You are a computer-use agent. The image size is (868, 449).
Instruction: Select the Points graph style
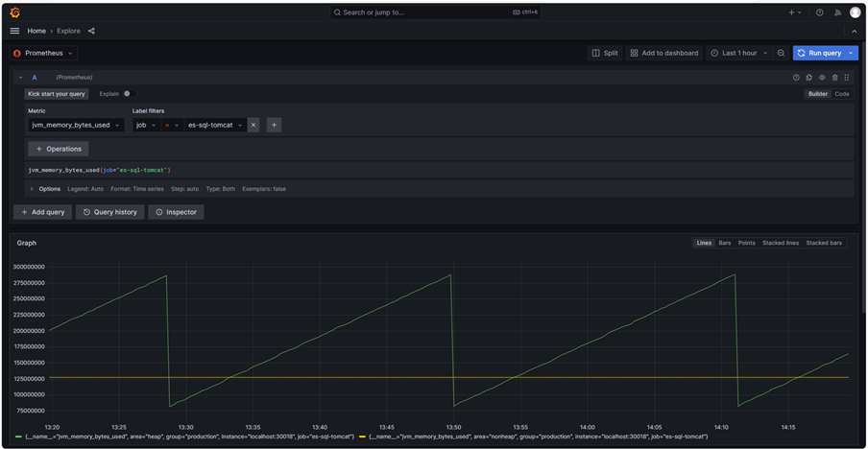click(747, 243)
